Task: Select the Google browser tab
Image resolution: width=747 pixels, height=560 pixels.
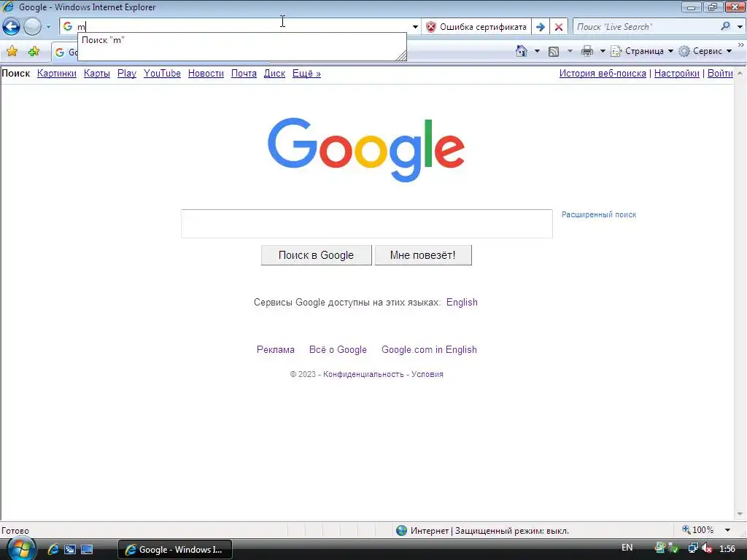Action: click(x=65, y=52)
